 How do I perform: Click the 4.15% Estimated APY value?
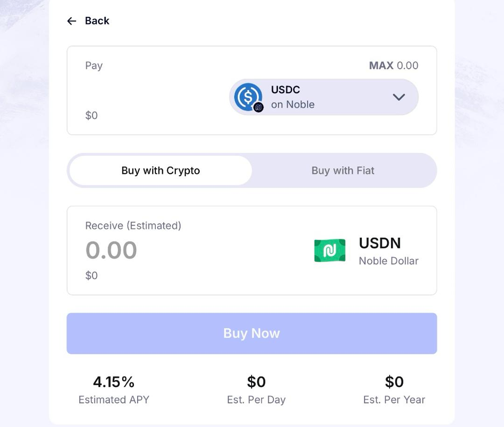pyautogui.click(x=113, y=381)
